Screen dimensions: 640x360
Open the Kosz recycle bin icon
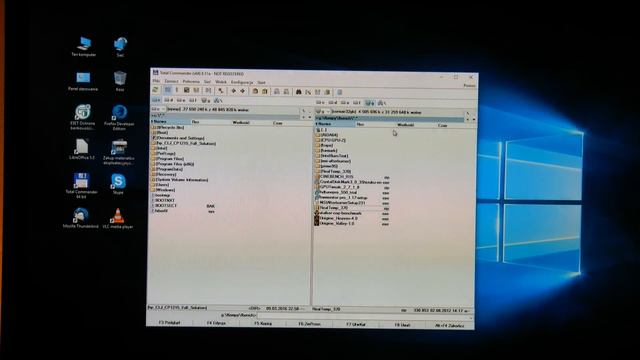click(120, 80)
